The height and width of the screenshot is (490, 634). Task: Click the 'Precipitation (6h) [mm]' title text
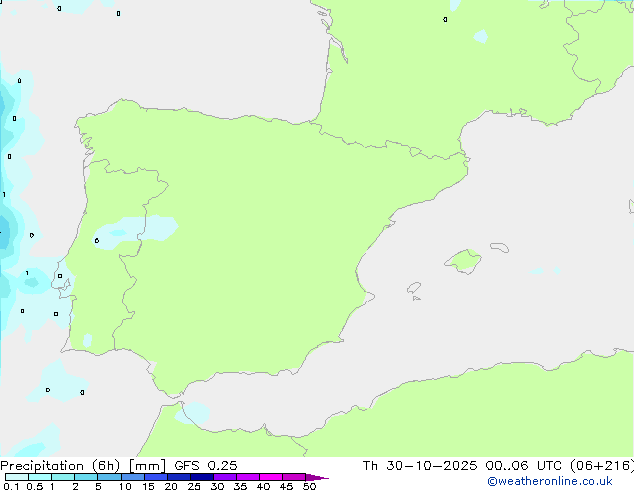click(x=83, y=466)
